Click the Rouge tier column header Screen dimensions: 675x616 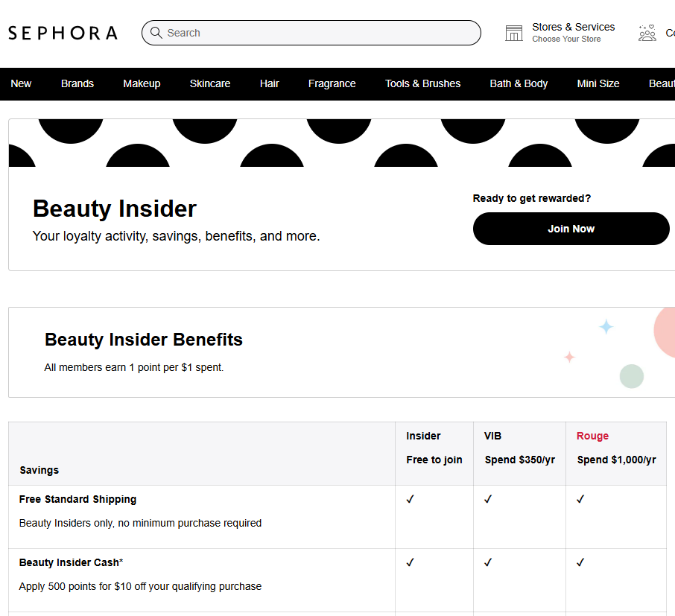592,436
